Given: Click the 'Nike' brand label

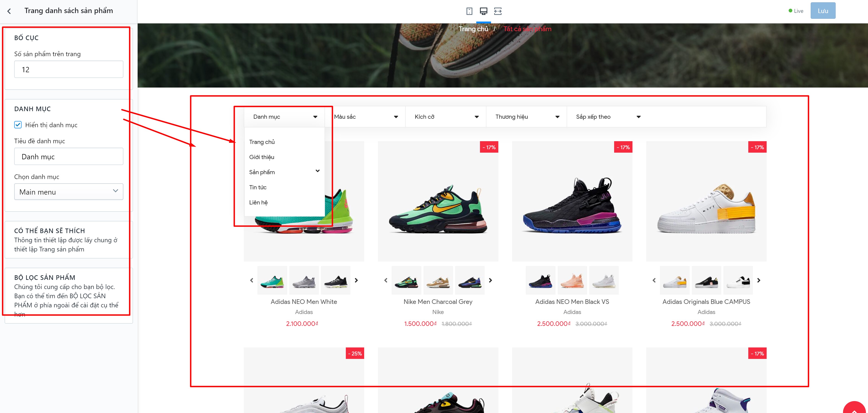Looking at the screenshot, I should 438,312.
